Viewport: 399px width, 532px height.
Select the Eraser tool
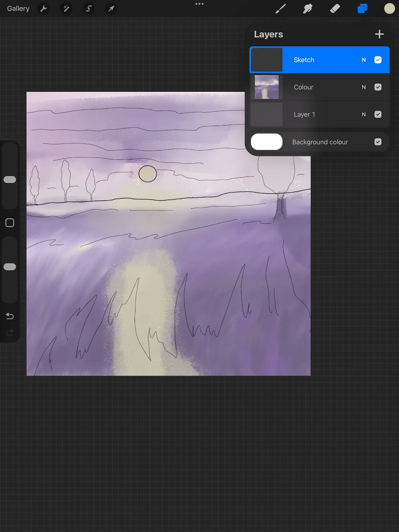pyautogui.click(x=335, y=9)
